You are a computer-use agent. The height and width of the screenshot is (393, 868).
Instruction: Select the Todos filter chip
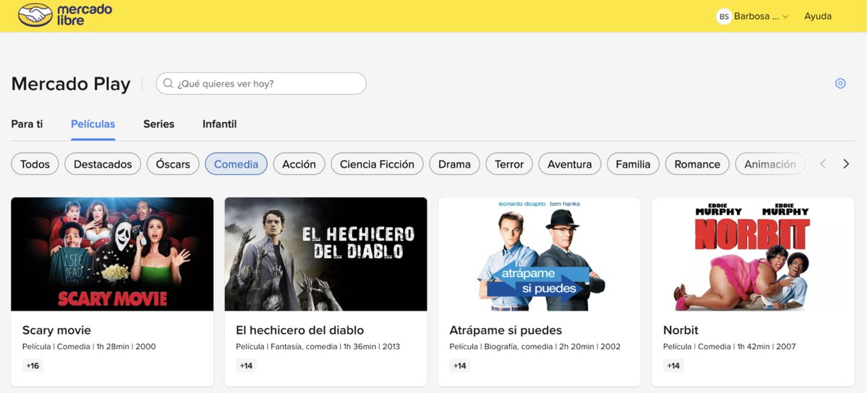(x=35, y=164)
